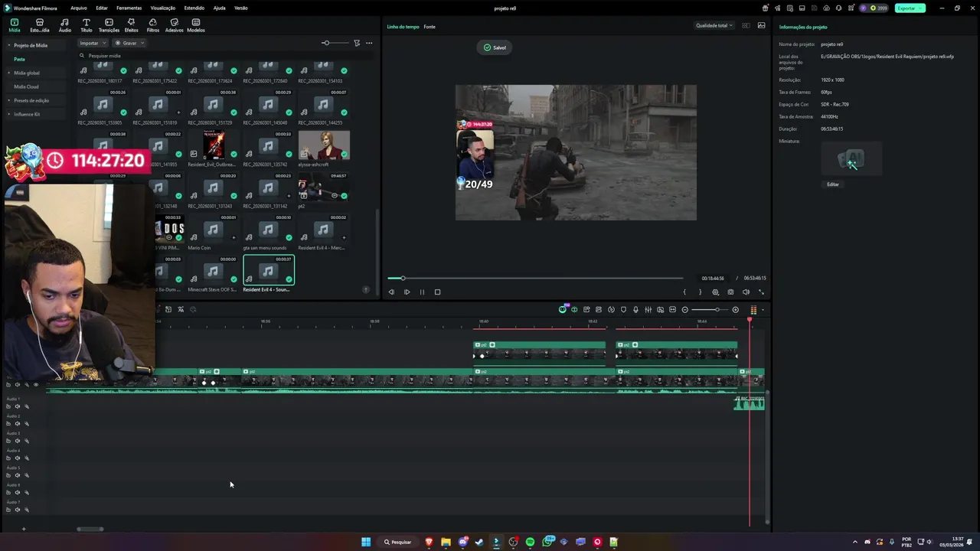Open the Título tab
Screen dimensions: 980x551
click(86, 26)
